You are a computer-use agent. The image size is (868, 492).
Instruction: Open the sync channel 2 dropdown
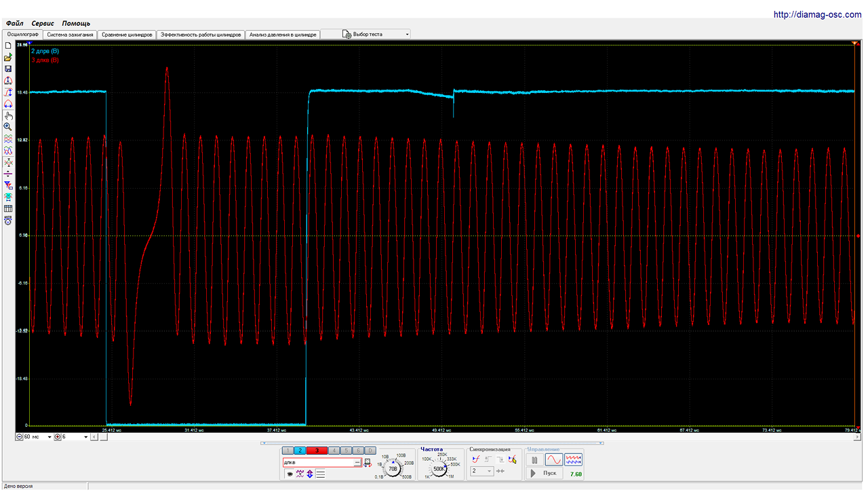tap(482, 471)
